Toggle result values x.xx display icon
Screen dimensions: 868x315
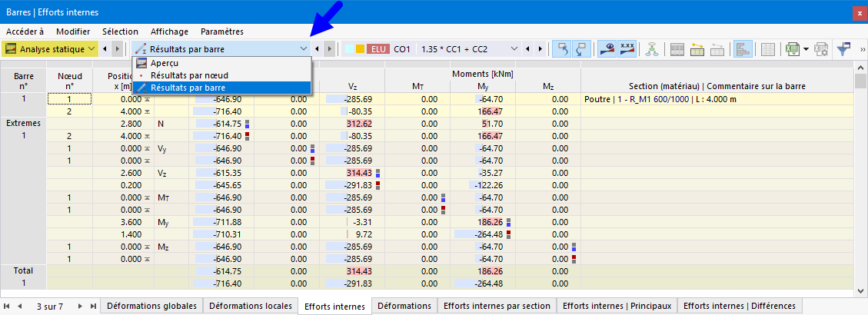pos(627,48)
